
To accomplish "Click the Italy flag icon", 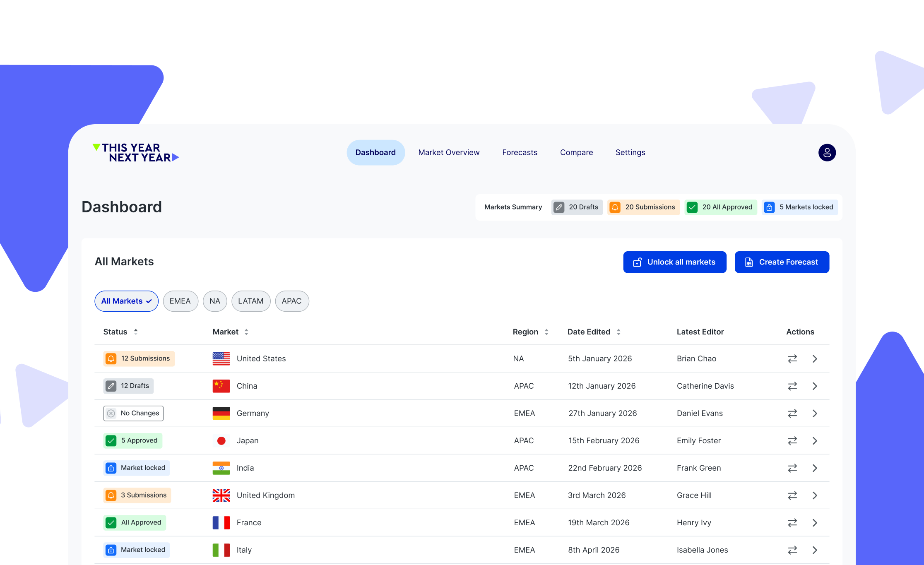I will tap(221, 550).
